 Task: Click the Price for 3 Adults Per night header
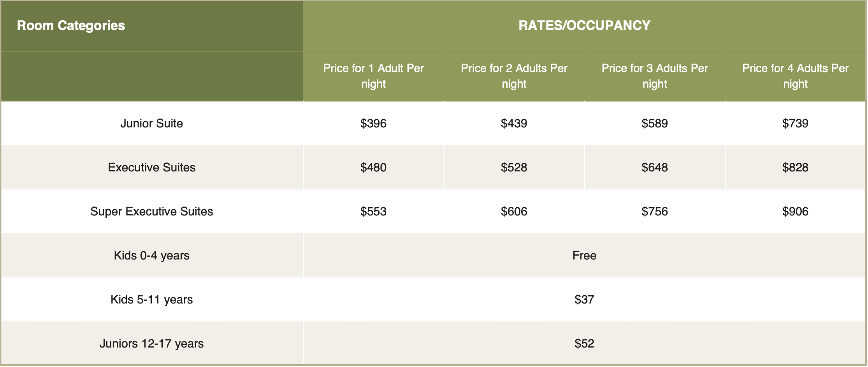pos(655,76)
